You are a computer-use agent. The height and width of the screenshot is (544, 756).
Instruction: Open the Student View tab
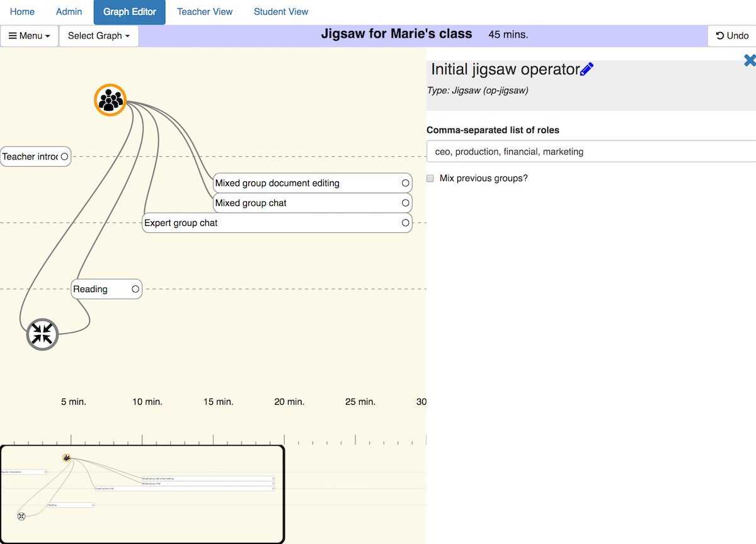coord(281,12)
